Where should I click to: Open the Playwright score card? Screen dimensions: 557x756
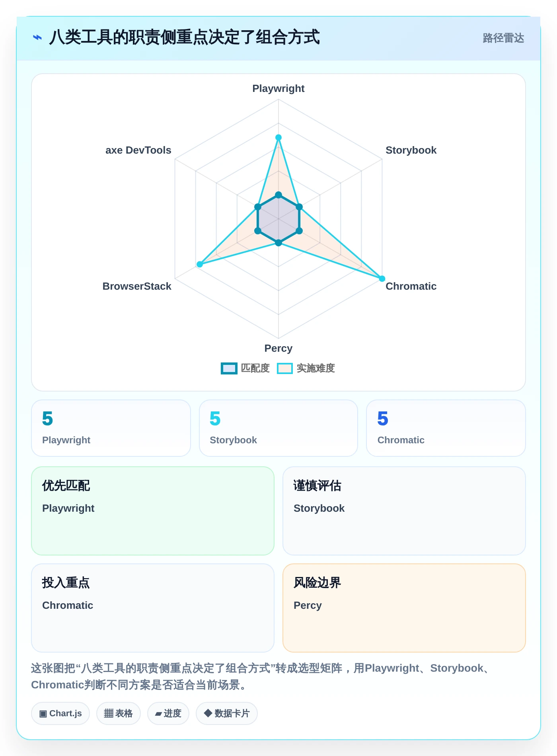pos(111,428)
